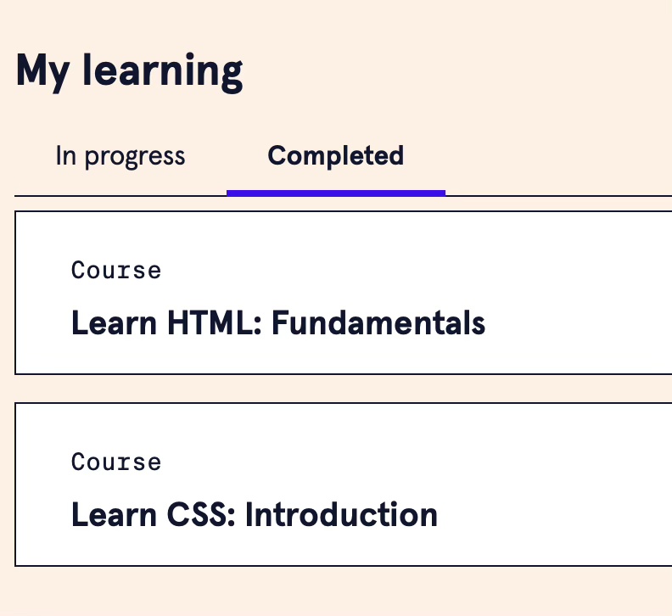Switch to the In progress tab

(120, 156)
